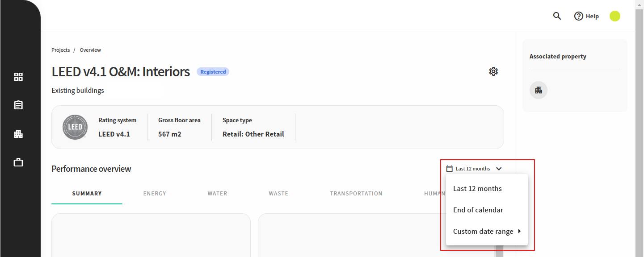Screen dimensions: 644x257
Task: Click the LEED logo badge
Action: click(x=75, y=127)
